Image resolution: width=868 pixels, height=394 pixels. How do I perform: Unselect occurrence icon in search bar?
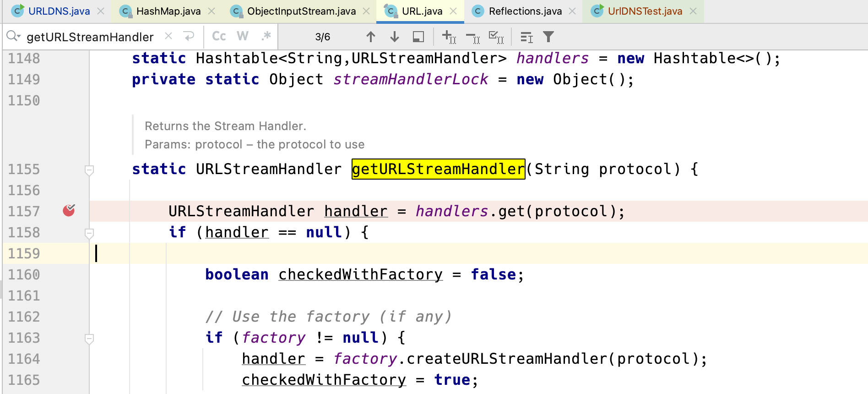[473, 38]
